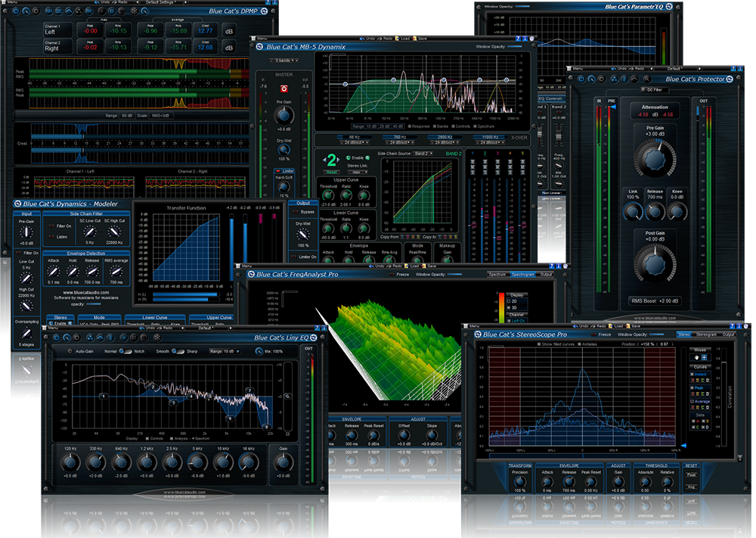Click Undo arrow in MB-5 Dynamix toolbar
Screen dimensions: 756x538
pos(362,39)
